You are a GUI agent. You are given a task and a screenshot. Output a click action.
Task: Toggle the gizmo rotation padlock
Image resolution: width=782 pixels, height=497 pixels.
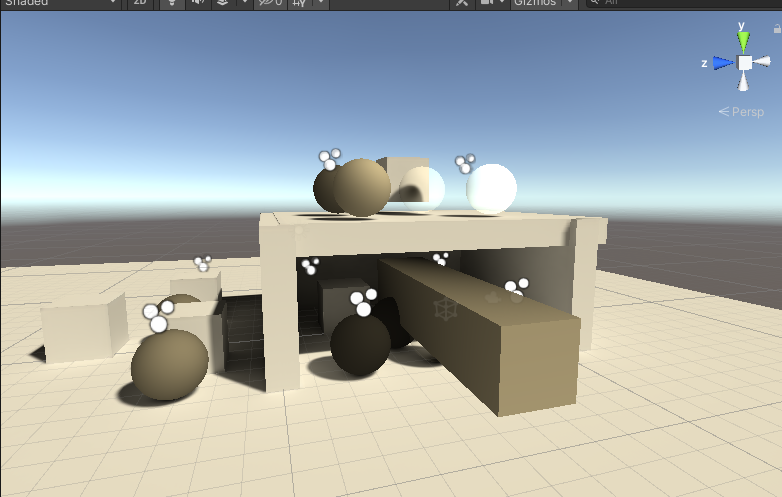click(777, 30)
